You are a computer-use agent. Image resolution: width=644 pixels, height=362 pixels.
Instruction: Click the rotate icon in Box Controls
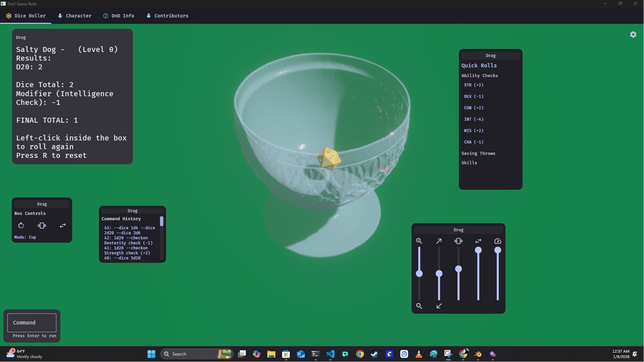click(x=21, y=226)
